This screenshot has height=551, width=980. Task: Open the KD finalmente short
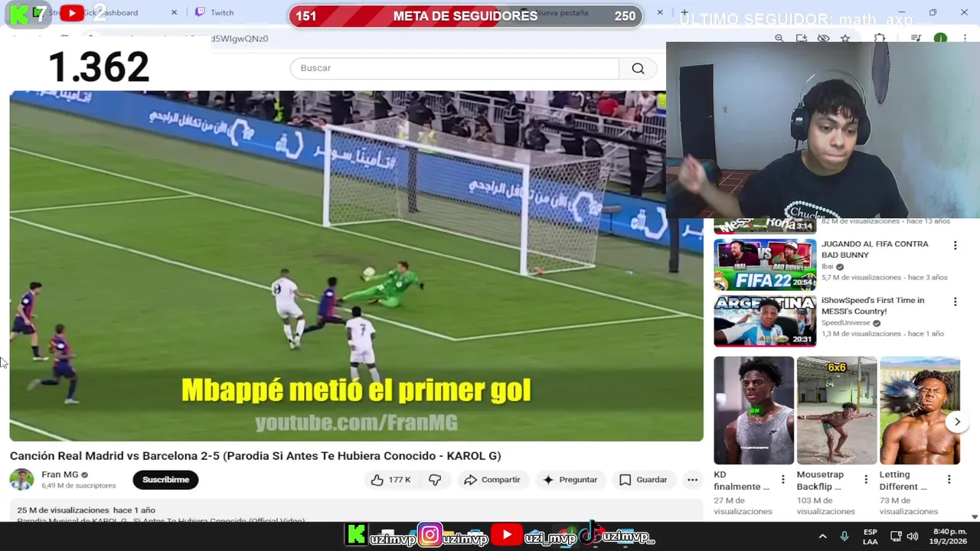(754, 410)
